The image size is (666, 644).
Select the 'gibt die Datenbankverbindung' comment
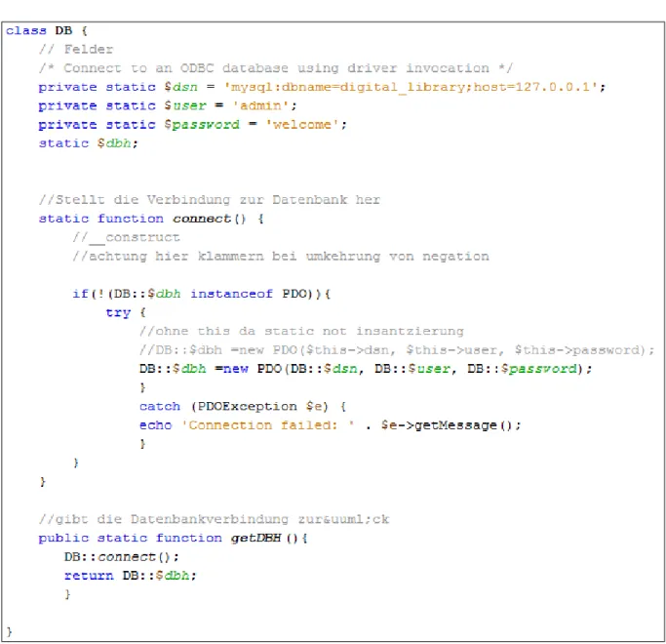(215, 519)
